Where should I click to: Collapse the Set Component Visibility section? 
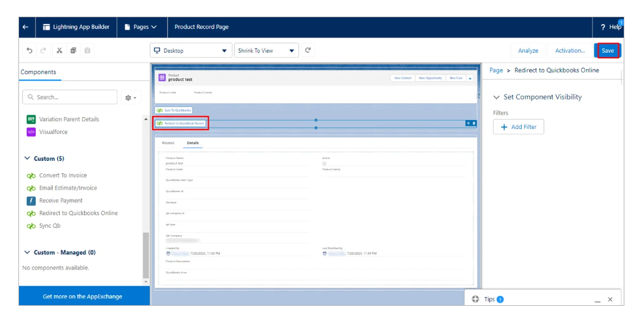(497, 97)
